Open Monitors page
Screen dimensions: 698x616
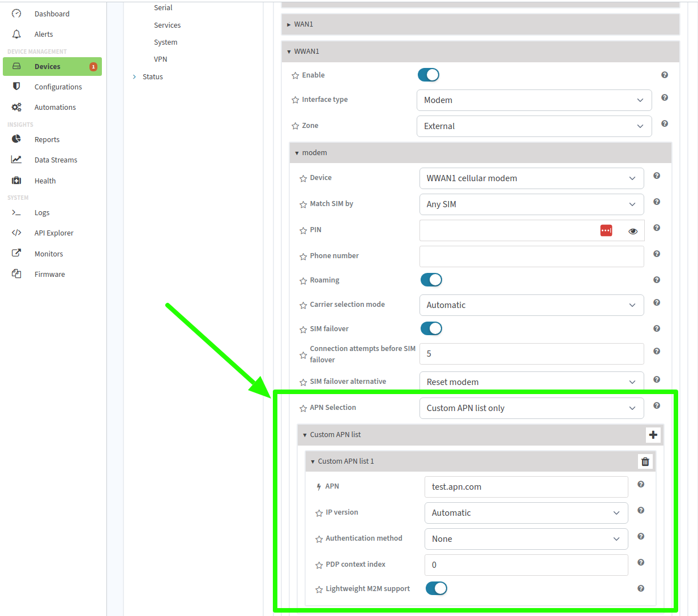click(49, 254)
